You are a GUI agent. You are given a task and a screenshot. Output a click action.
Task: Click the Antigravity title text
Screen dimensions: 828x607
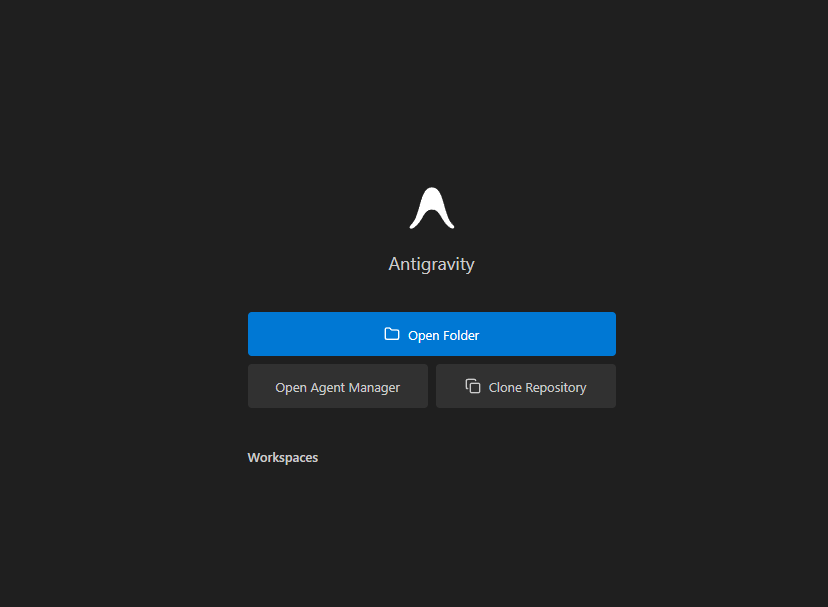(431, 264)
